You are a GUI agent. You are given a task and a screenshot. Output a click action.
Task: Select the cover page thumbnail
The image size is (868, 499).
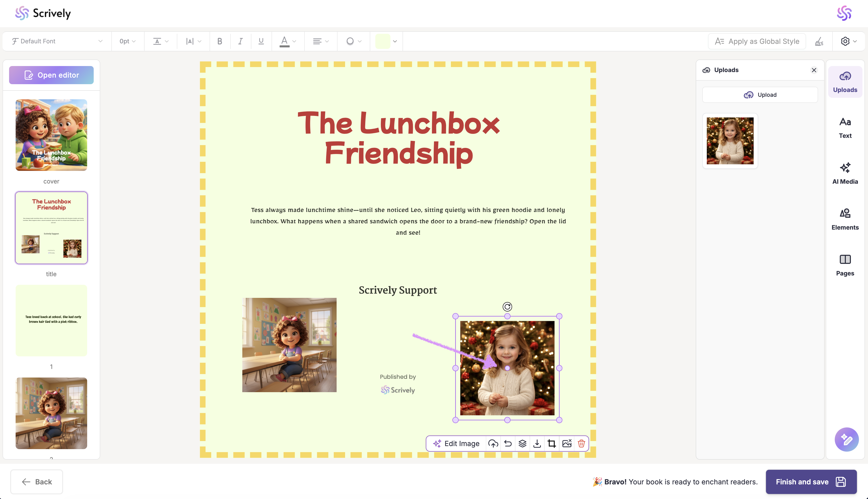(51, 135)
